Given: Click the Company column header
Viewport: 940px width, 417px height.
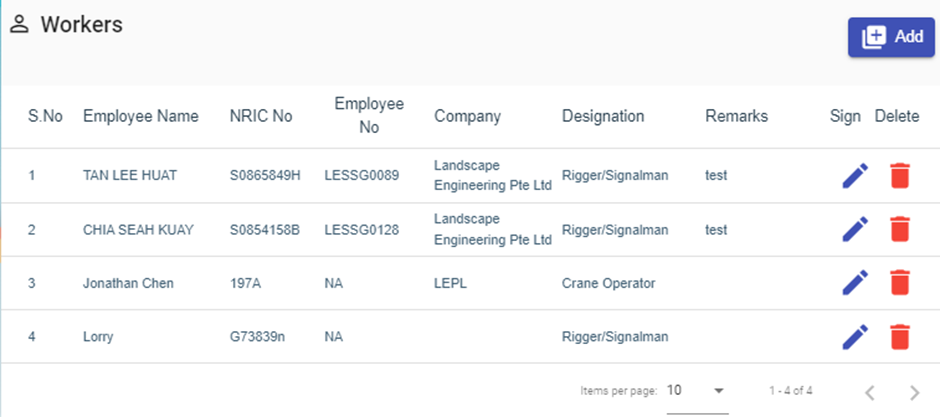Looking at the screenshot, I should click(x=467, y=116).
